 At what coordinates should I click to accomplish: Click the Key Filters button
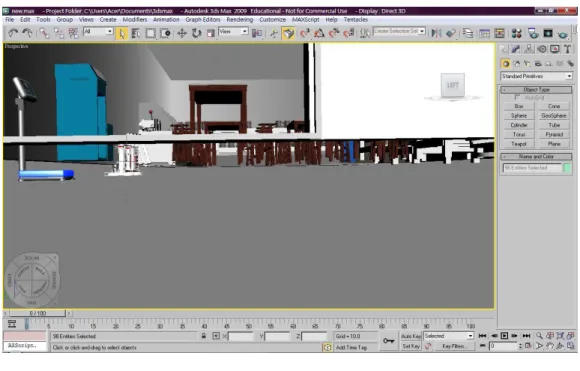455,346
